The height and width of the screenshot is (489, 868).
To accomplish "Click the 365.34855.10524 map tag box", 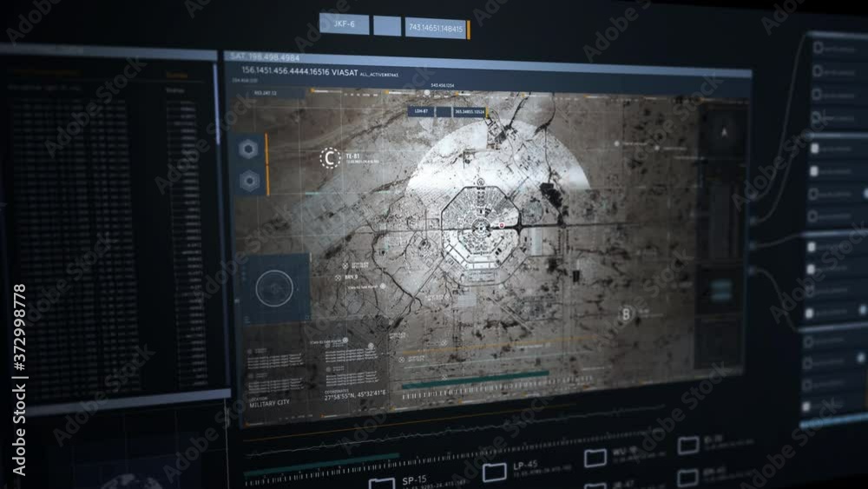I will click(470, 112).
